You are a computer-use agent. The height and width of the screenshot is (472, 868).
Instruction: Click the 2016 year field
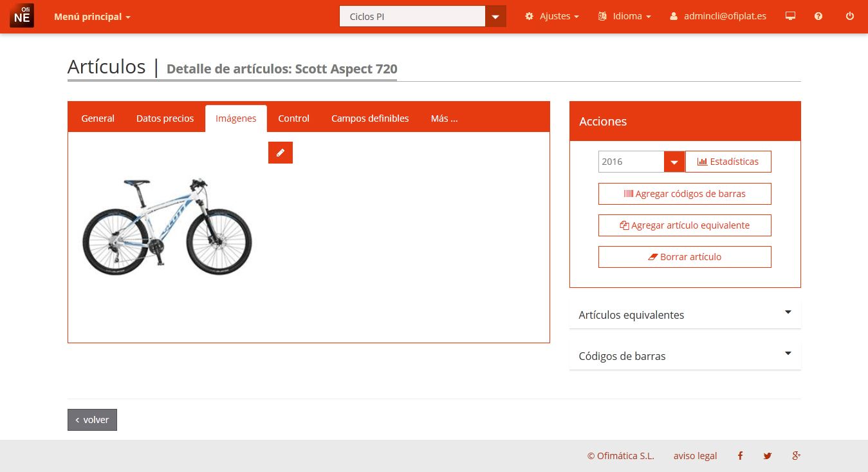(x=631, y=162)
